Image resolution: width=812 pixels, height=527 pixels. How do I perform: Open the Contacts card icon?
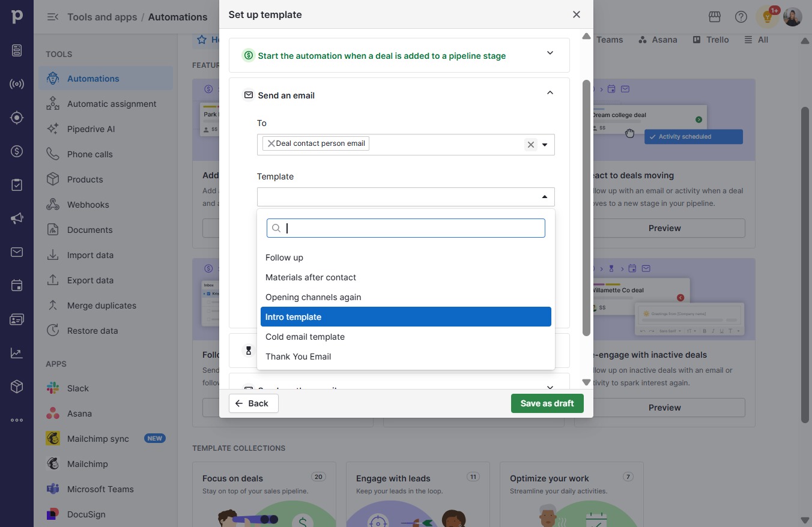coord(17,319)
